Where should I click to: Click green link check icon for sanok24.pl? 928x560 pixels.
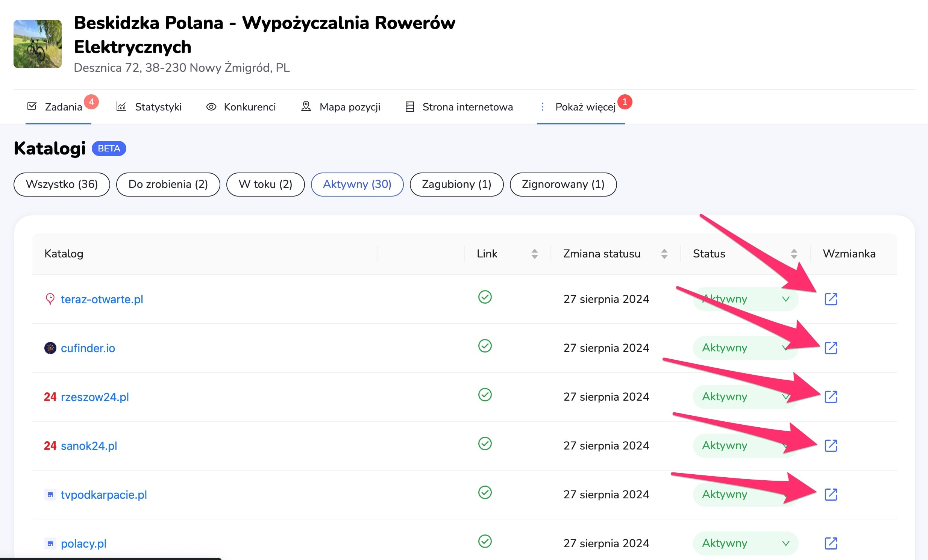point(485,443)
